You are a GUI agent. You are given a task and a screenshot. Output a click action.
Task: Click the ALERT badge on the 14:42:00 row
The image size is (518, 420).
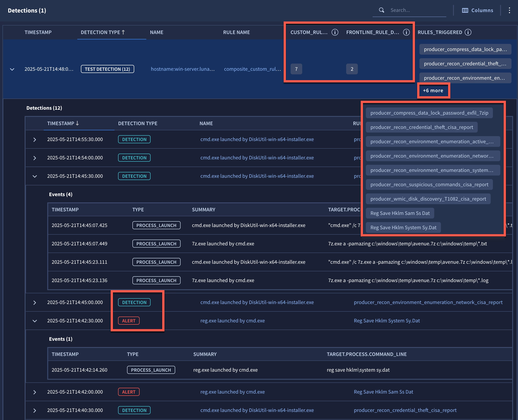coord(129,392)
